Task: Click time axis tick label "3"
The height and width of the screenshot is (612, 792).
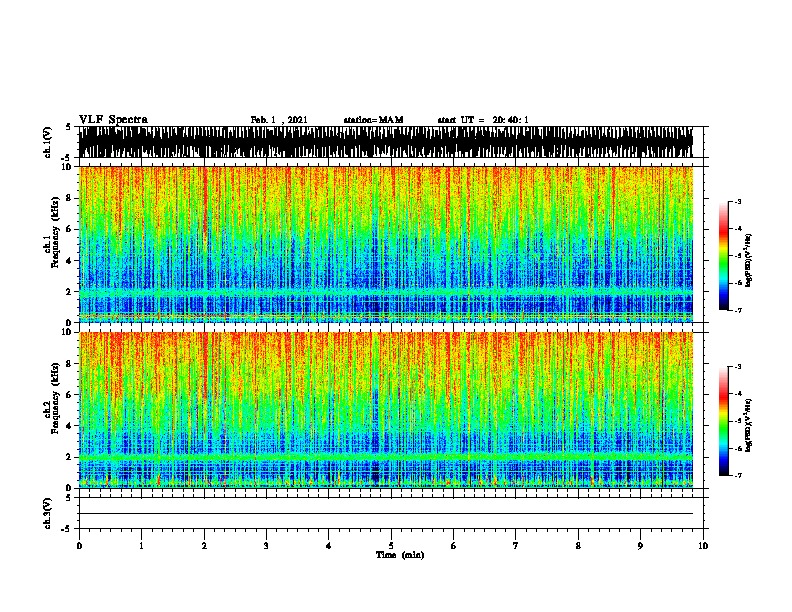Action: tap(266, 546)
